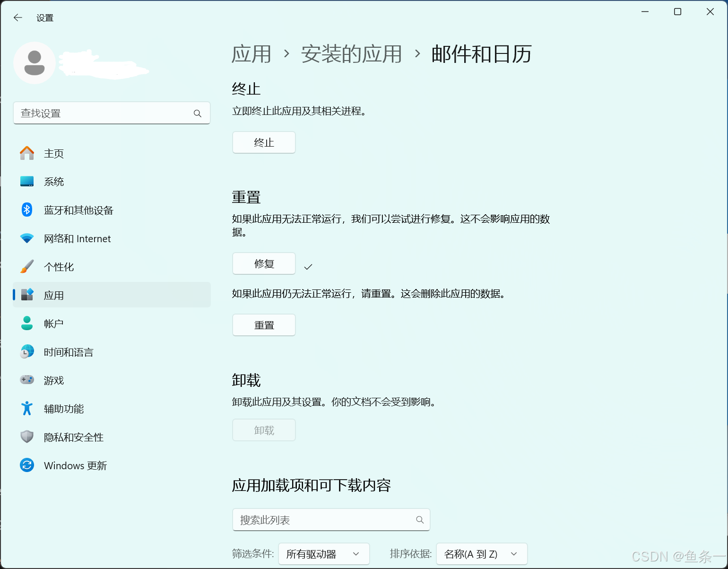This screenshot has height=569, width=728.
Task: Click the 个性化 paintbrush icon
Action: click(x=27, y=266)
